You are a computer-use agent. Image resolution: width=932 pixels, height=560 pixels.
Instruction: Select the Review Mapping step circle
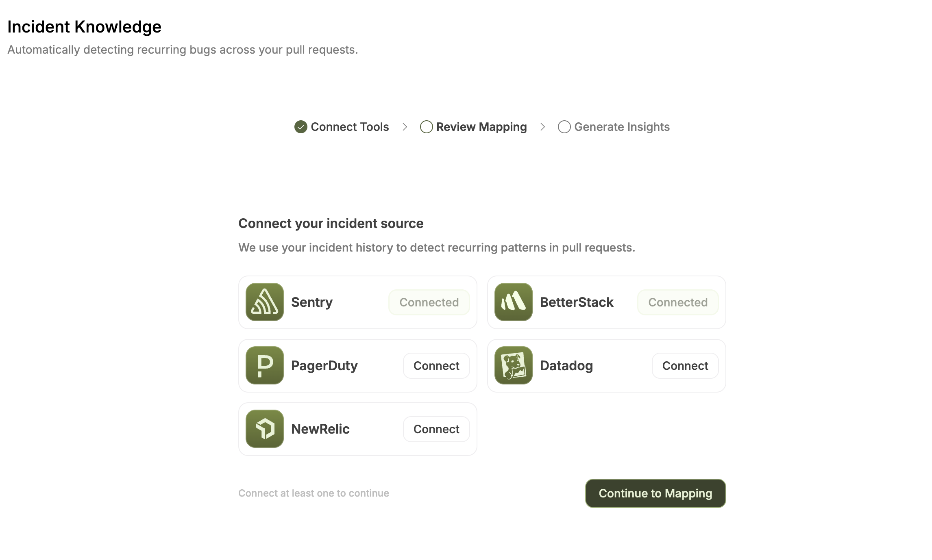tap(427, 127)
